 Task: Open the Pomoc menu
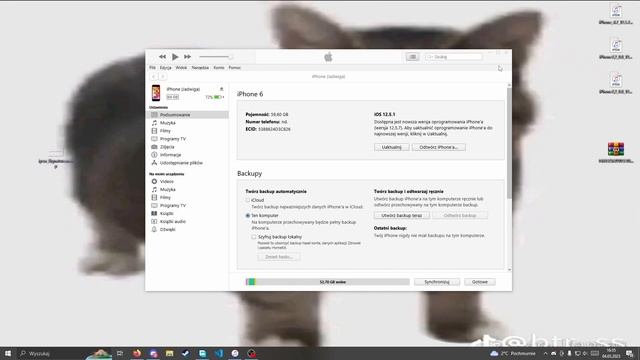pyautogui.click(x=234, y=68)
